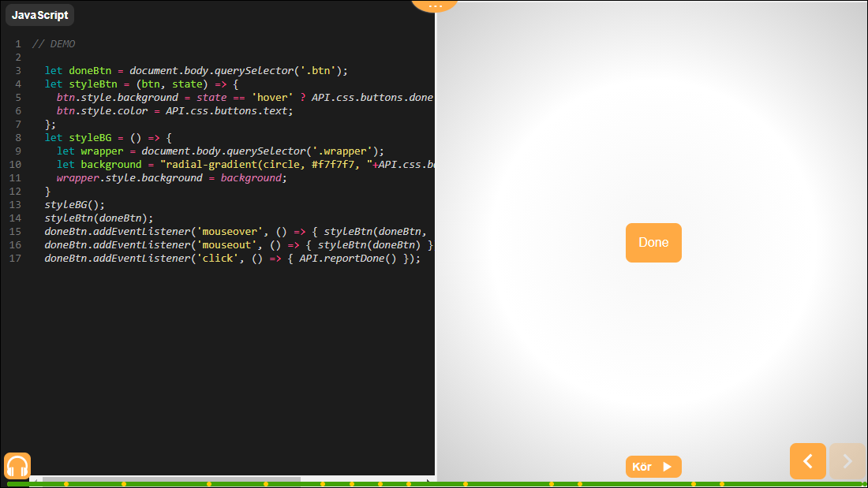
Task: Select the JavaScript tab
Action: tap(40, 15)
